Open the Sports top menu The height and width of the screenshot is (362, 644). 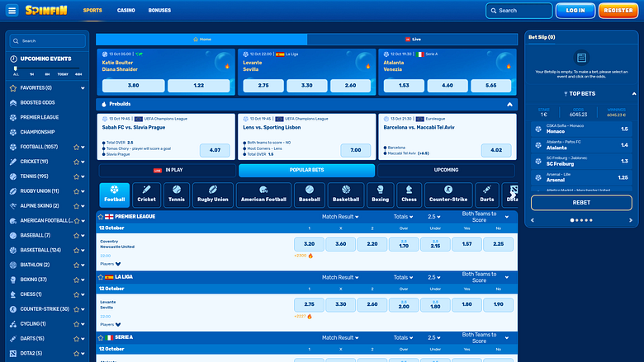click(x=92, y=10)
